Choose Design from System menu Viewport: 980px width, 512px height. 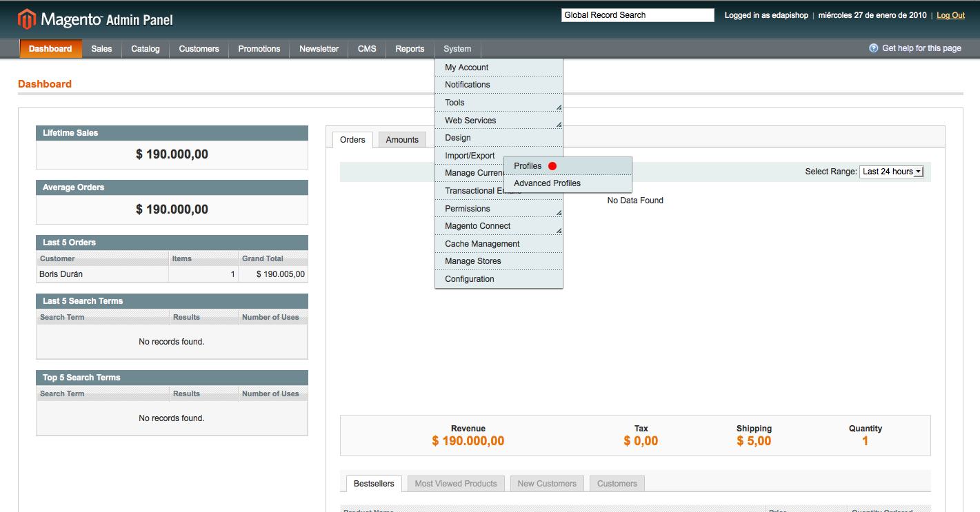click(x=499, y=138)
